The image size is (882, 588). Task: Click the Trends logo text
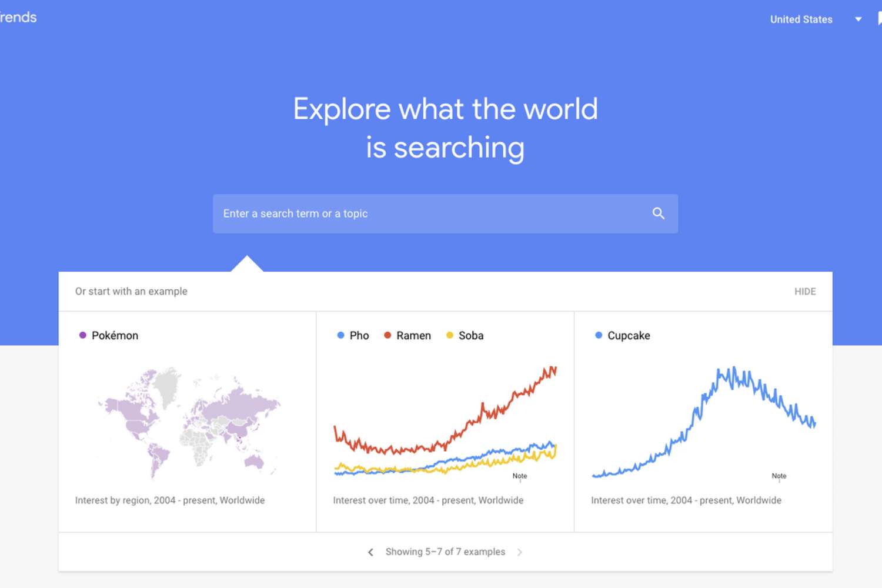(18, 18)
